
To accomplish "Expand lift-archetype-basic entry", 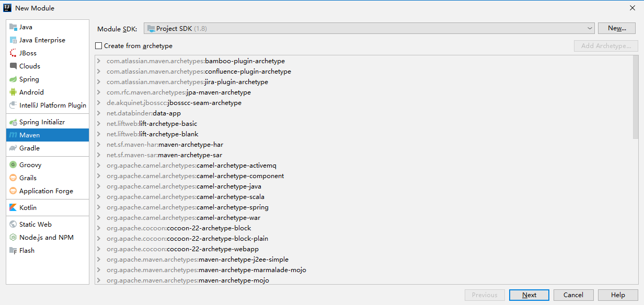I will (99, 124).
